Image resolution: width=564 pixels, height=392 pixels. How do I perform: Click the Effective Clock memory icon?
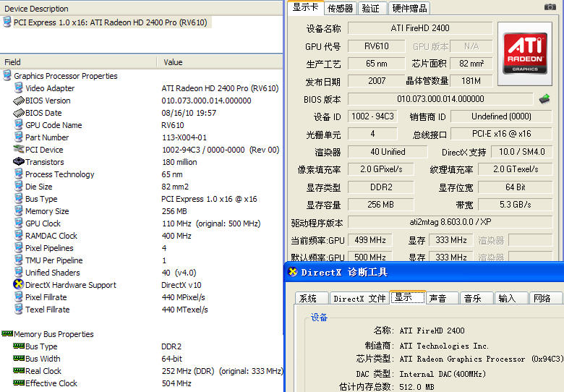click(18, 383)
